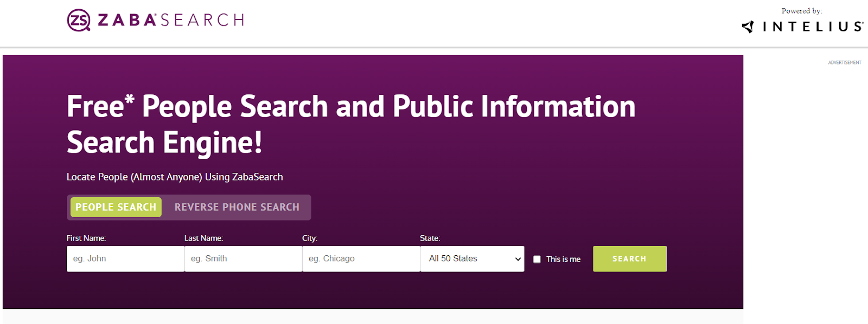Click the ZABASEARCH wordmark text

click(x=171, y=20)
